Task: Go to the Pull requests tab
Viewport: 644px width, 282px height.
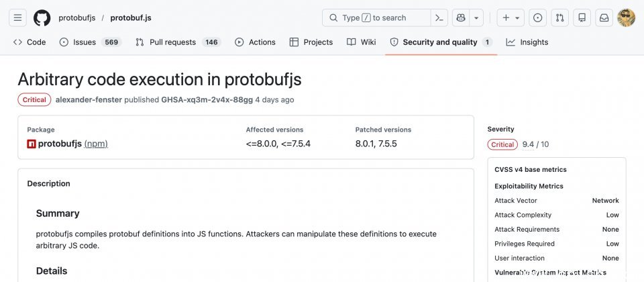Action: [172, 42]
